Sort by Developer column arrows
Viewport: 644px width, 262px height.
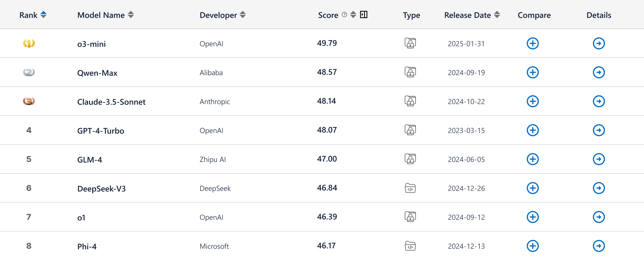click(x=243, y=15)
